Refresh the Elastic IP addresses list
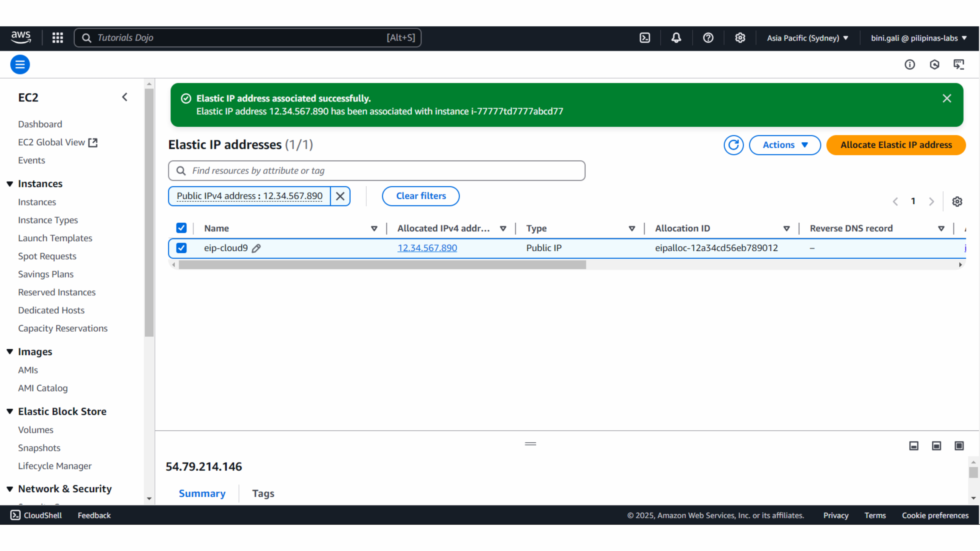Image resolution: width=980 pixels, height=551 pixels. (x=733, y=145)
